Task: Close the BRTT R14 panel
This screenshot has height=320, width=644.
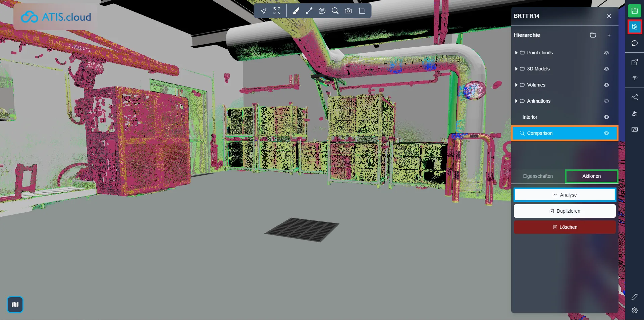Action: tap(609, 16)
